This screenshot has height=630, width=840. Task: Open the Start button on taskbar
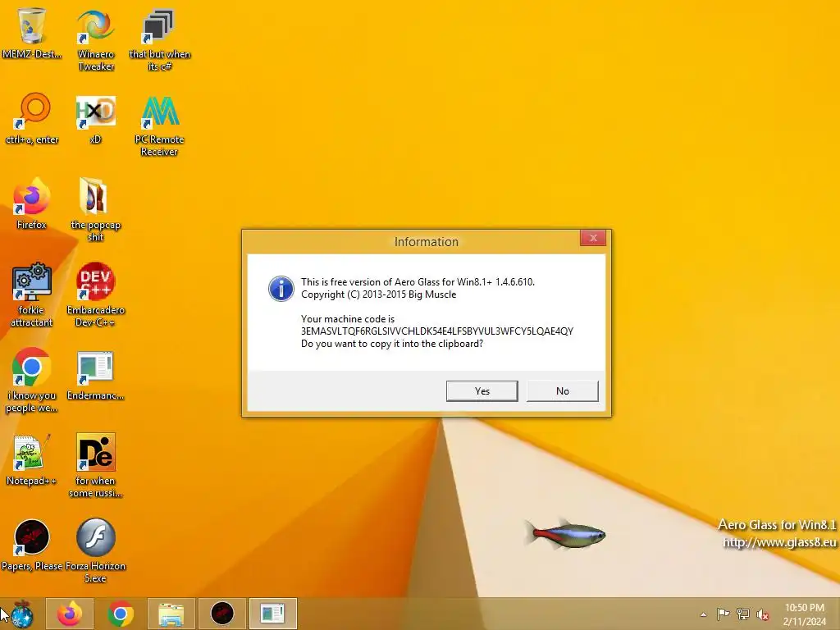pos(21,614)
